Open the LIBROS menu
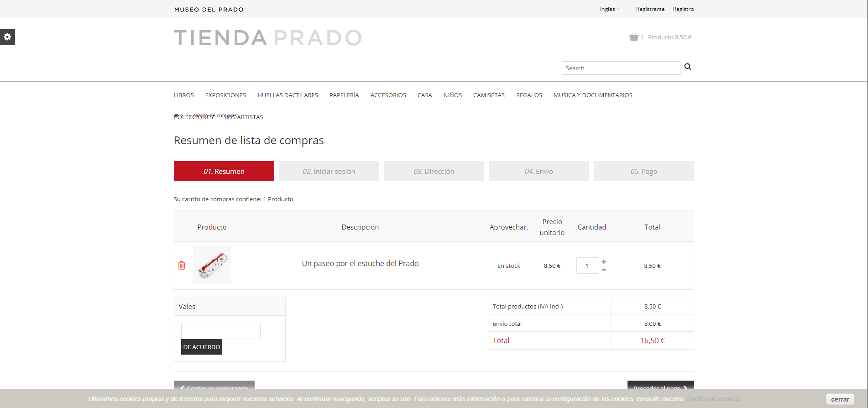The width and height of the screenshot is (868, 408). point(184,95)
